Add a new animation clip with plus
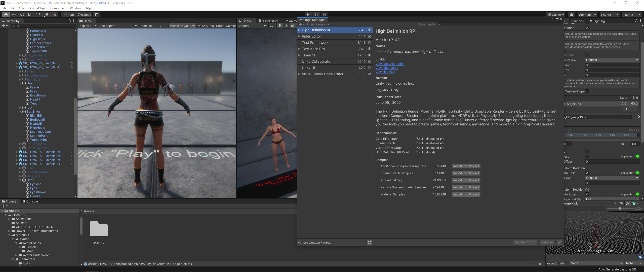Image resolution: width=644 pixels, height=272 pixels. click(627, 109)
